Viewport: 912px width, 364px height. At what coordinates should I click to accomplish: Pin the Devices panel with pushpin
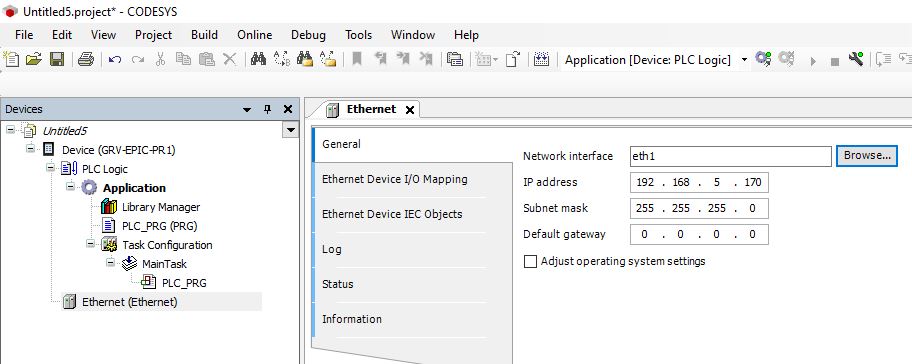coord(268,109)
